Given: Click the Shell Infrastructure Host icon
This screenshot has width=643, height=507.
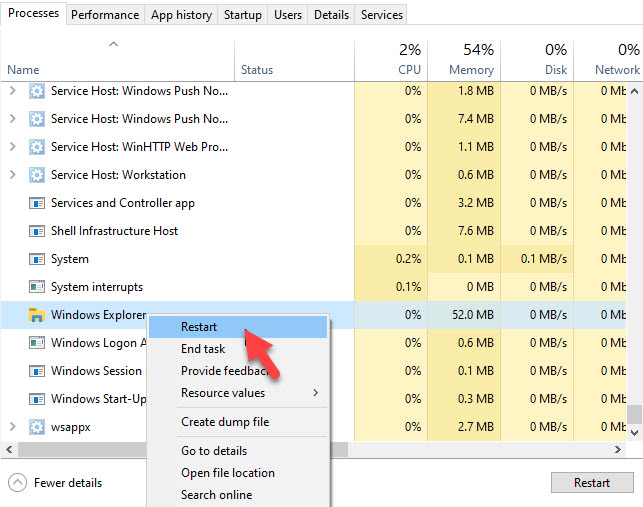Looking at the screenshot, I should [36, 231].
